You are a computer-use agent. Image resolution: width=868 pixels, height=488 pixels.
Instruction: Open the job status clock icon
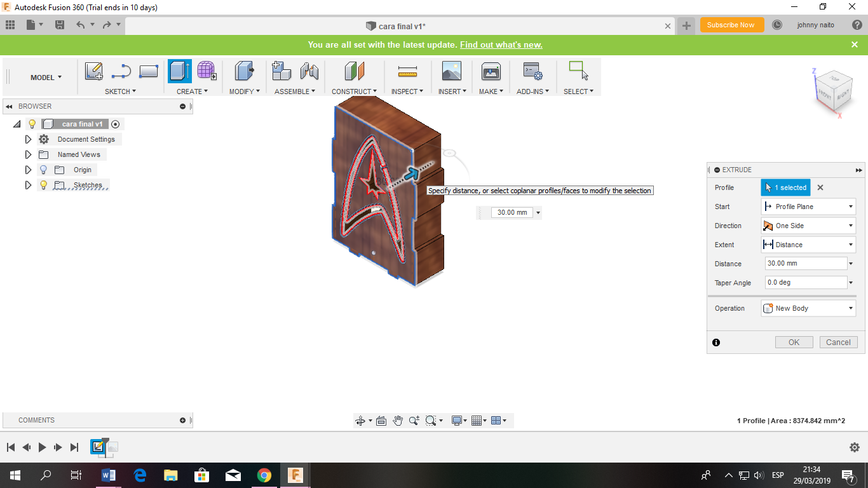777,25
